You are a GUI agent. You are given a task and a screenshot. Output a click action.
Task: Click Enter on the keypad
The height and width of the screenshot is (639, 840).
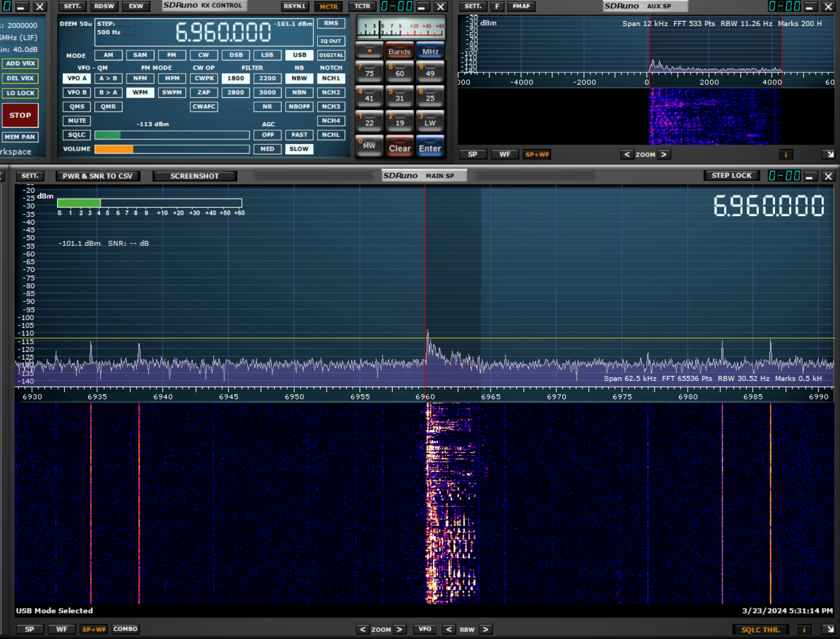tap(430, 147)
